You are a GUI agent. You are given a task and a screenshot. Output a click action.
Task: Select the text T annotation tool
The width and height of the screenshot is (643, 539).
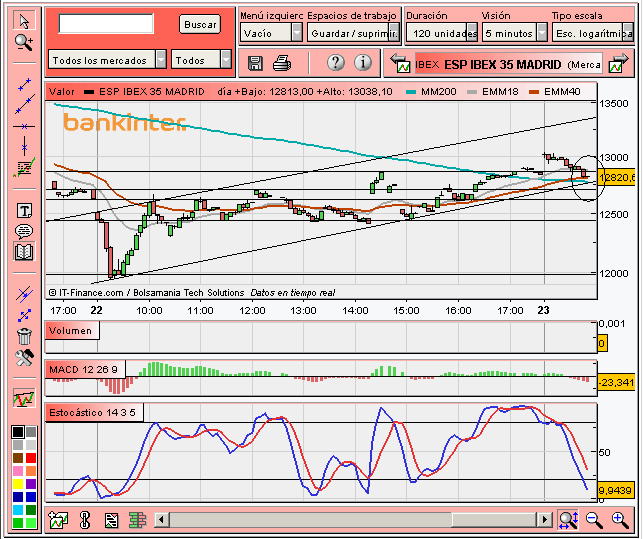[24, 211]
